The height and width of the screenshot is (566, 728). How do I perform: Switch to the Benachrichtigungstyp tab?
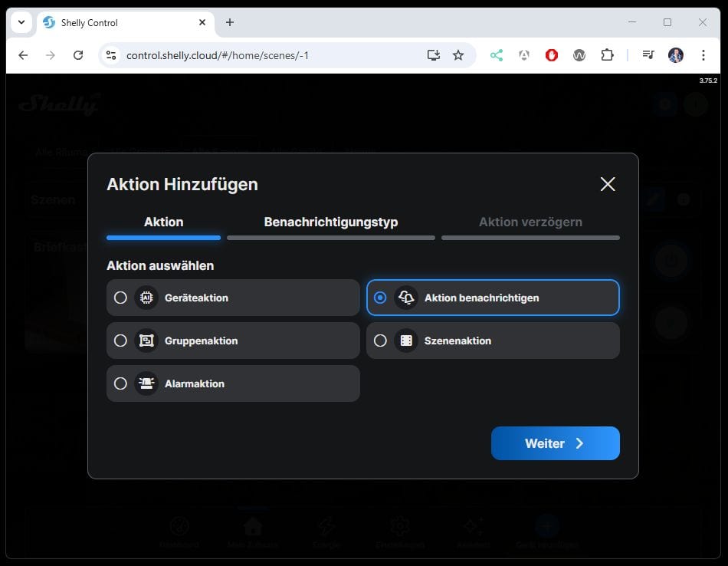(x=331, y=221)
